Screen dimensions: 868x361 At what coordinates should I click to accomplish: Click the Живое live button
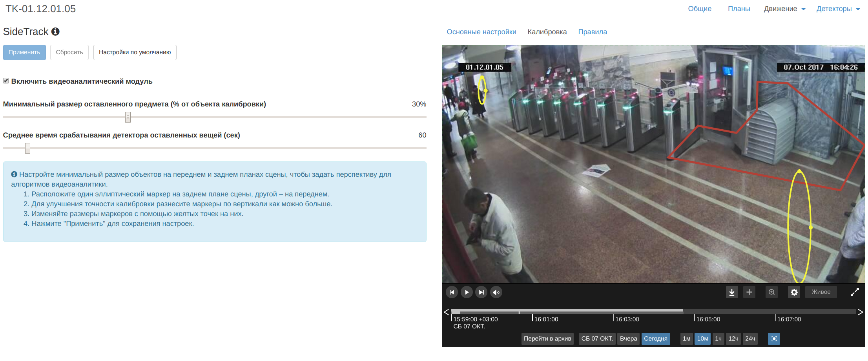(x=821, y=292)
